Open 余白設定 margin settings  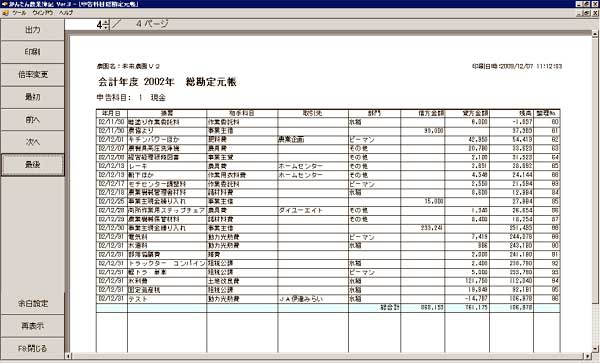tap(33, 304)
